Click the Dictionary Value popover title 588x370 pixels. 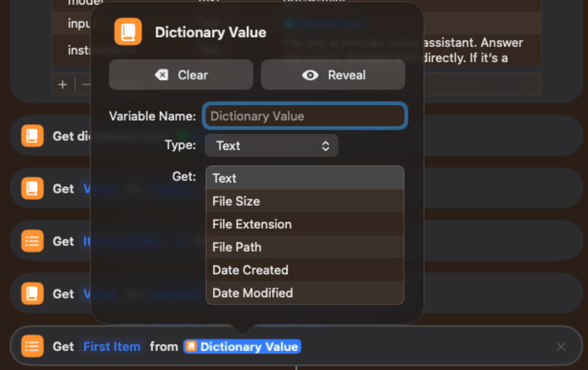[211, 33]
